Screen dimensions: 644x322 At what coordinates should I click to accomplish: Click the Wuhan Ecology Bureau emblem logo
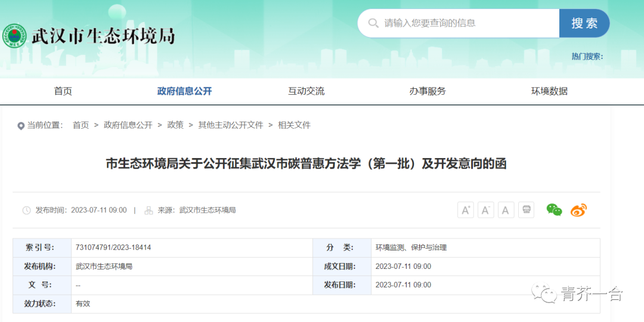(15, 36)
